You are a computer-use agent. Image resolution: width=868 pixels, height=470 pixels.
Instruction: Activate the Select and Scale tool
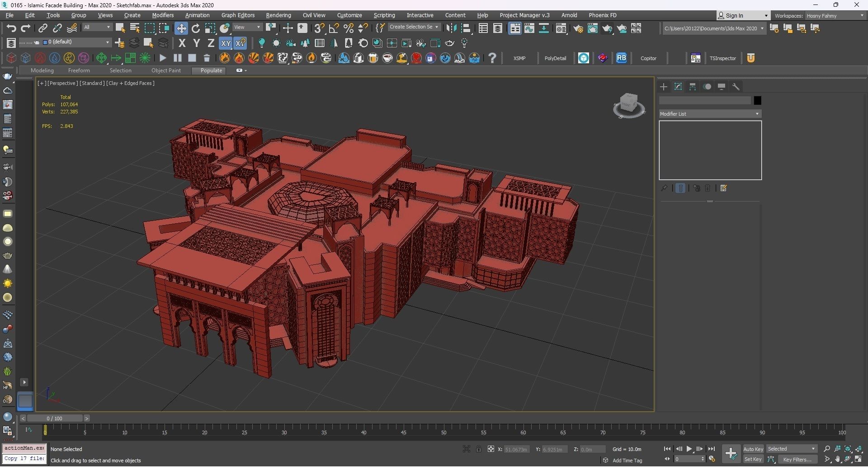[210, 28]
